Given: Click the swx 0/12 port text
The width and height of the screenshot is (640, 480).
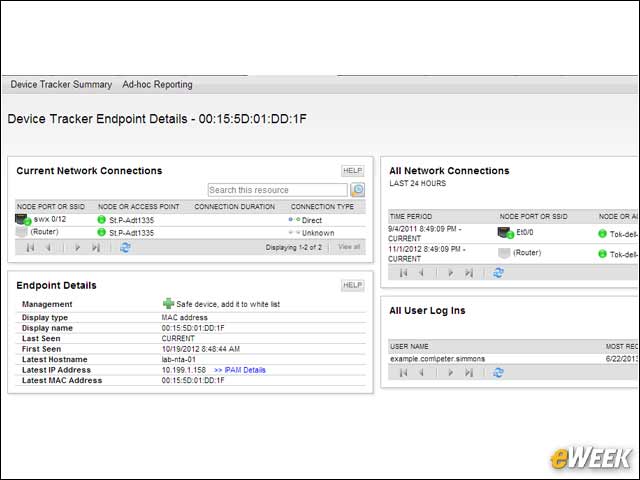Looking at the screenshot, I should tap(49, 219).
